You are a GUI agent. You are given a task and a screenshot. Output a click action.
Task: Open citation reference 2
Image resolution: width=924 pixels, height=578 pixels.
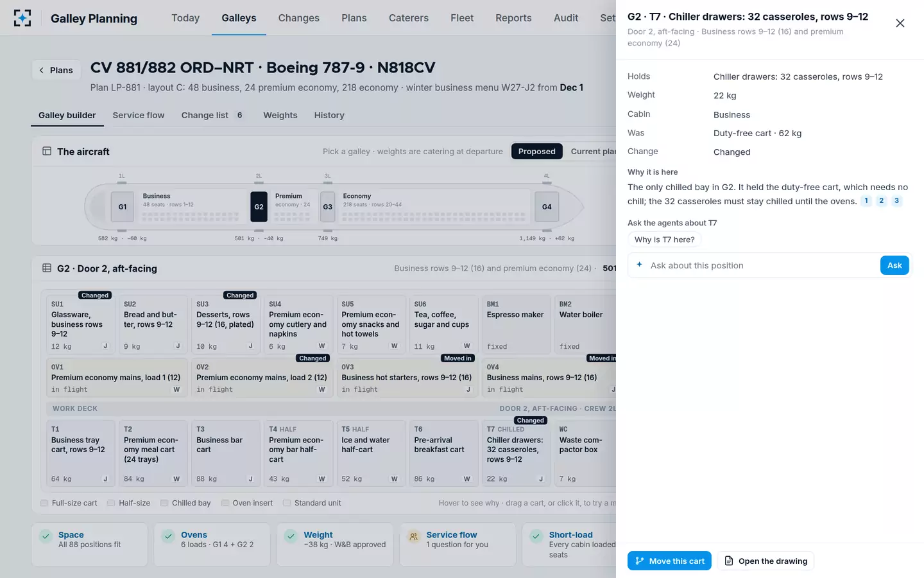point(882,201)
